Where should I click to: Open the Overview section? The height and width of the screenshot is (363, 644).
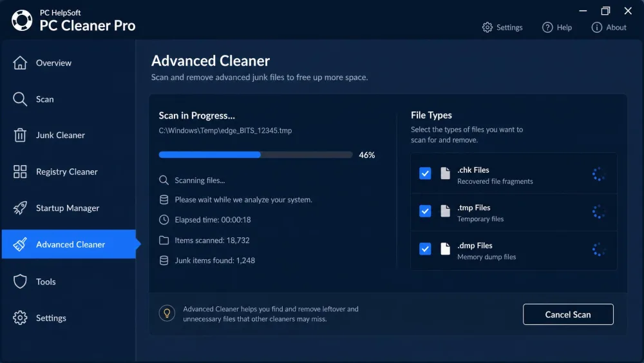point(69,63)
